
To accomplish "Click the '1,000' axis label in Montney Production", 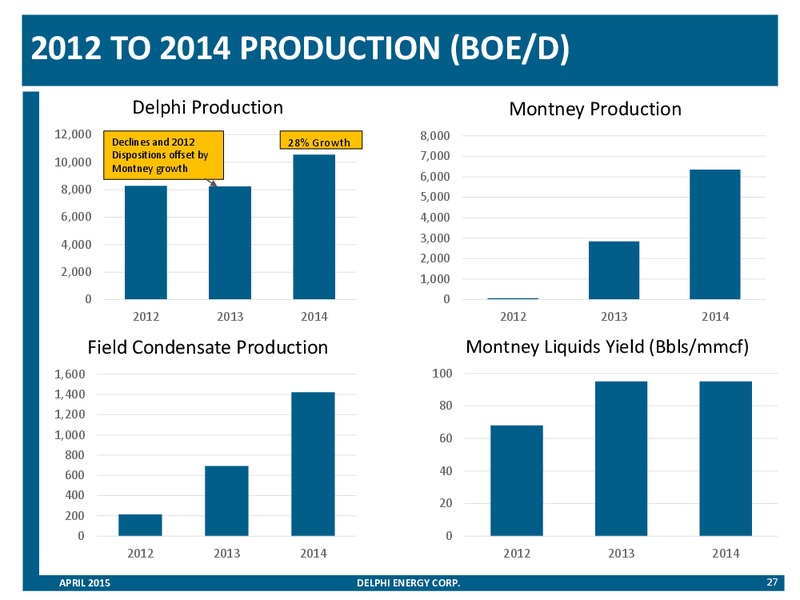I will coord(435,279).
